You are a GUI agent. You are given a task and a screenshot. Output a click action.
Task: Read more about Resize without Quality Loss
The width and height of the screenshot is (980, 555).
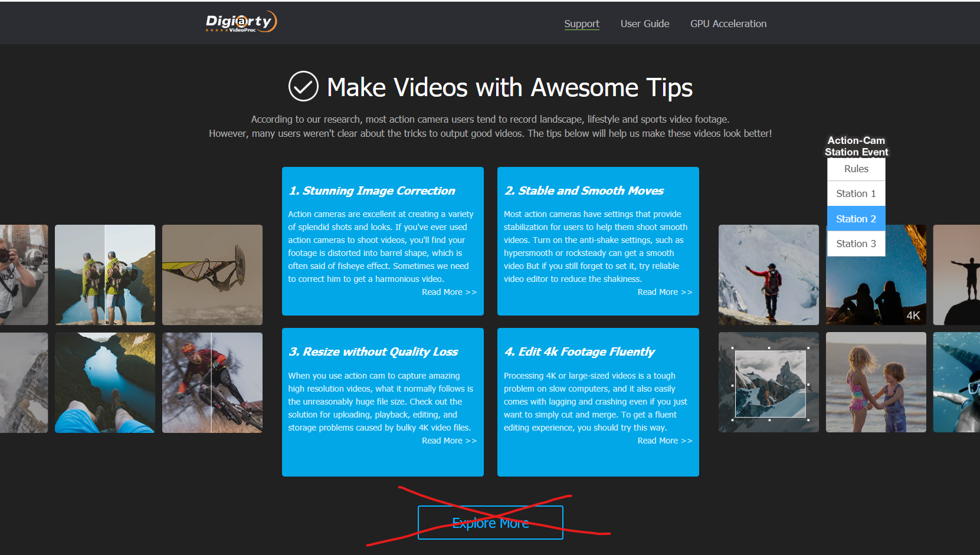pyautogui.click(x=449, y=441)
